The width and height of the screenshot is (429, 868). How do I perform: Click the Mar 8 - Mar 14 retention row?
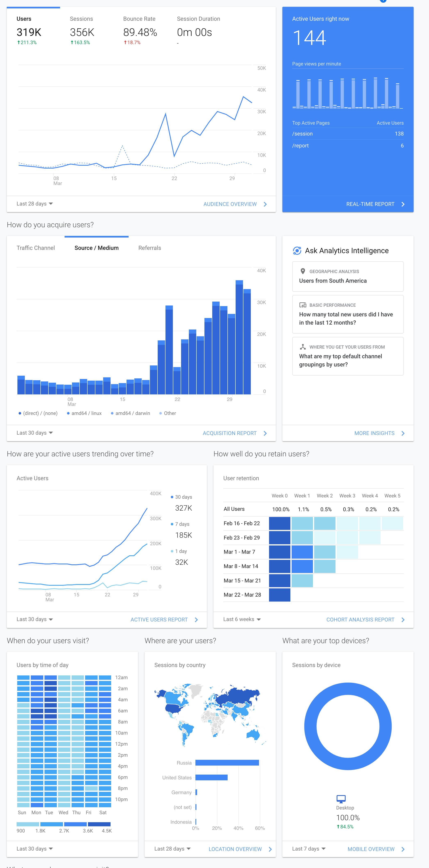(x=313, y=566)
